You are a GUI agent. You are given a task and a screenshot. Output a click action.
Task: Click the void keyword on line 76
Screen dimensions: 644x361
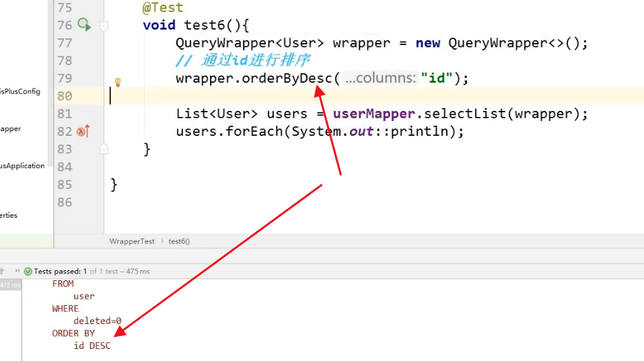pyautogui.click(x=159, y=25)
